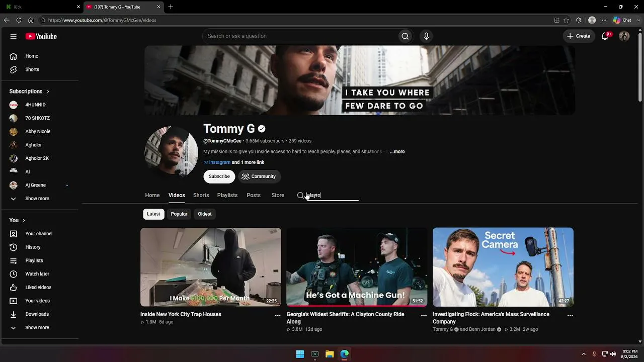Sort videos by Oldest
This screenshot has width=644, height=362.
click(205, 214)
